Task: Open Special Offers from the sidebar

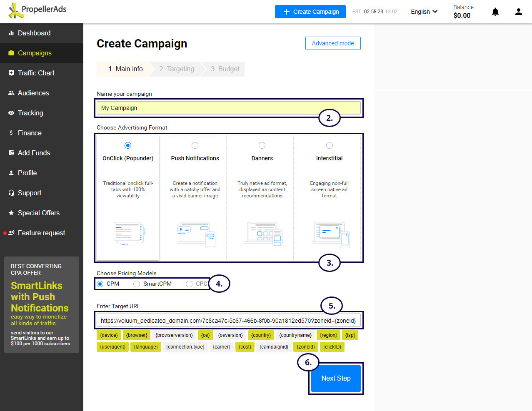Action: [38, 213]
